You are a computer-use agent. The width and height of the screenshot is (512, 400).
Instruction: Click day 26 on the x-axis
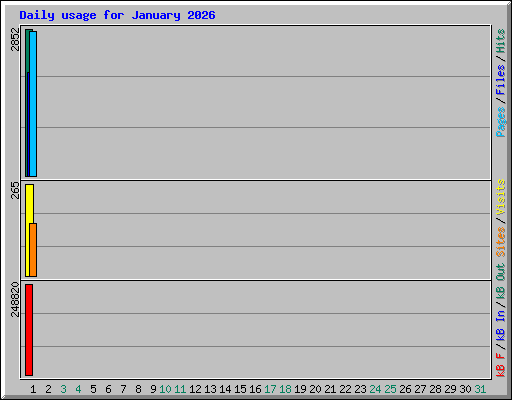click(x=405, y=389)
